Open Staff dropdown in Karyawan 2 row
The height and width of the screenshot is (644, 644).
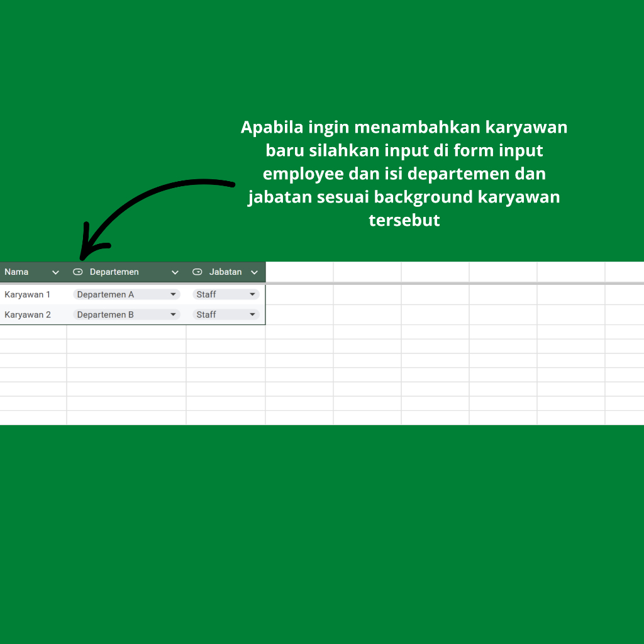pyautogui.click(x=226, y=314)
